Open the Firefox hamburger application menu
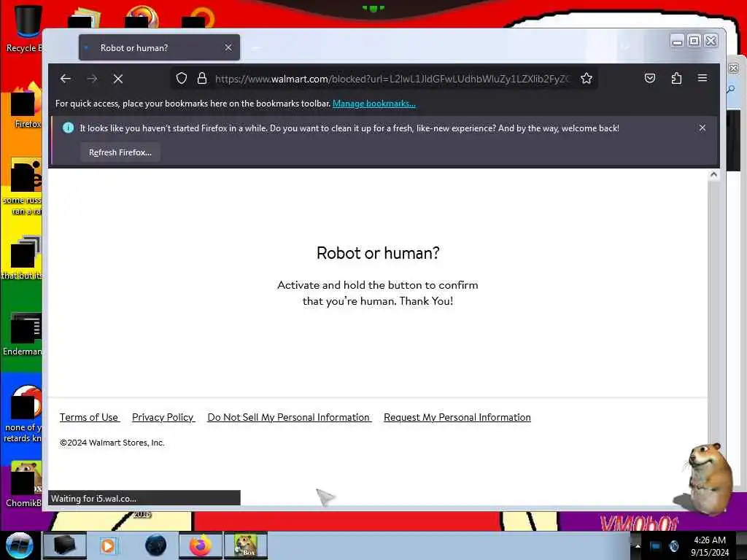Viewport: 747px width, 560px height. [703, 78]
